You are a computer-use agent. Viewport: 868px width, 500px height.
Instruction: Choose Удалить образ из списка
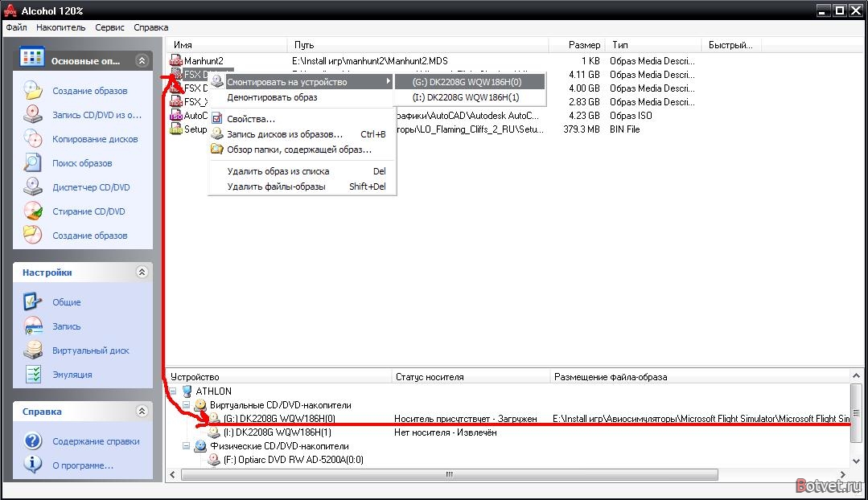click(301, 171)
